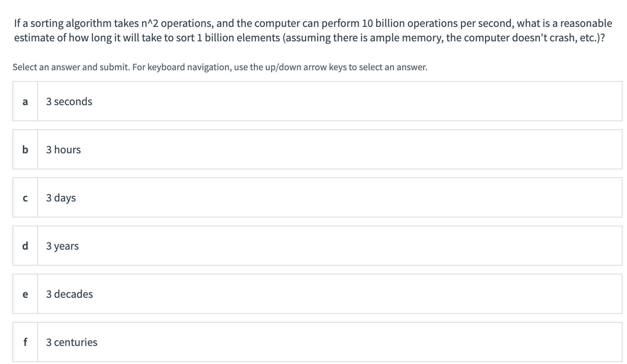
Task: Choose the '3 seconds' answer row
Action: tap(281, 101)
